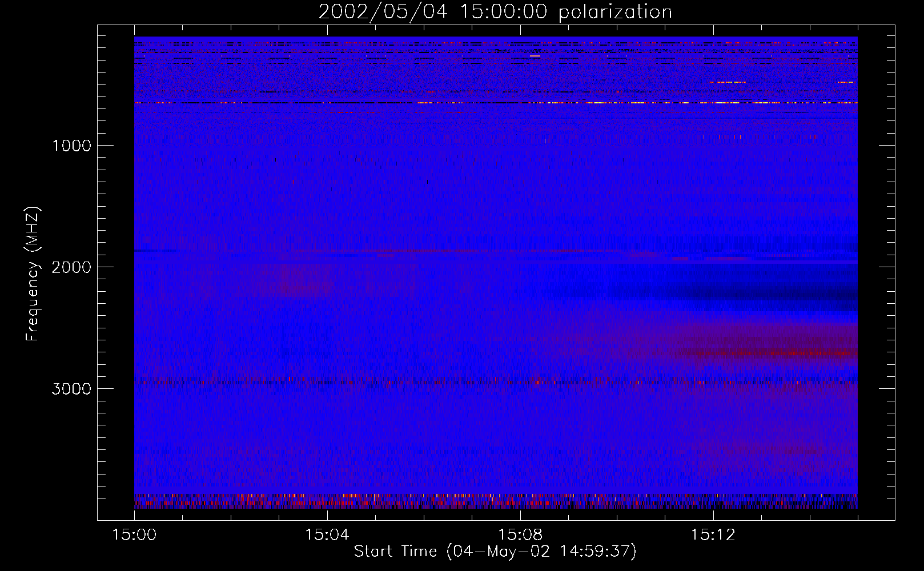The height and width of the screenshot is (571, 924).
Task: Click the '2000' frequency axis label
Action: coord(71,267)
